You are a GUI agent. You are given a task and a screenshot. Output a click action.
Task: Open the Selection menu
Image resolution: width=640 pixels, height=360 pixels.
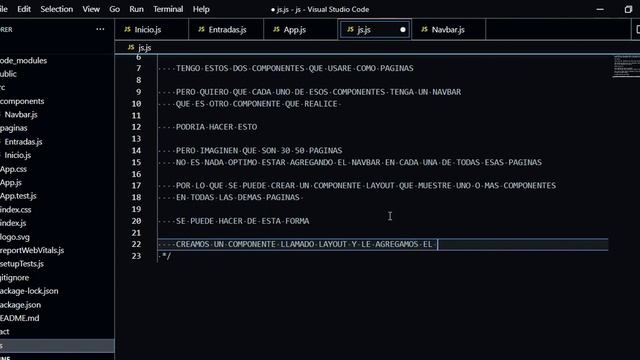56,9
